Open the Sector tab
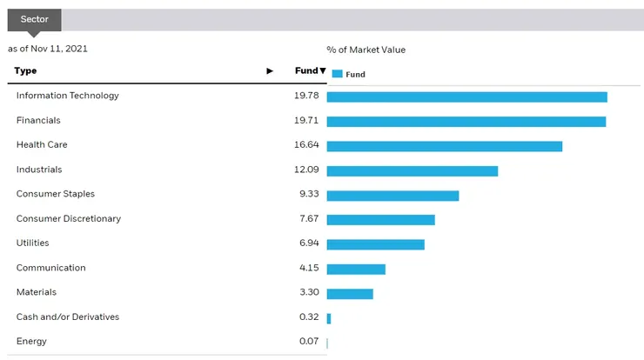Image resolution: width=644 pixels, height=360 pixels. pyautogui.click(x=35, y=18)
